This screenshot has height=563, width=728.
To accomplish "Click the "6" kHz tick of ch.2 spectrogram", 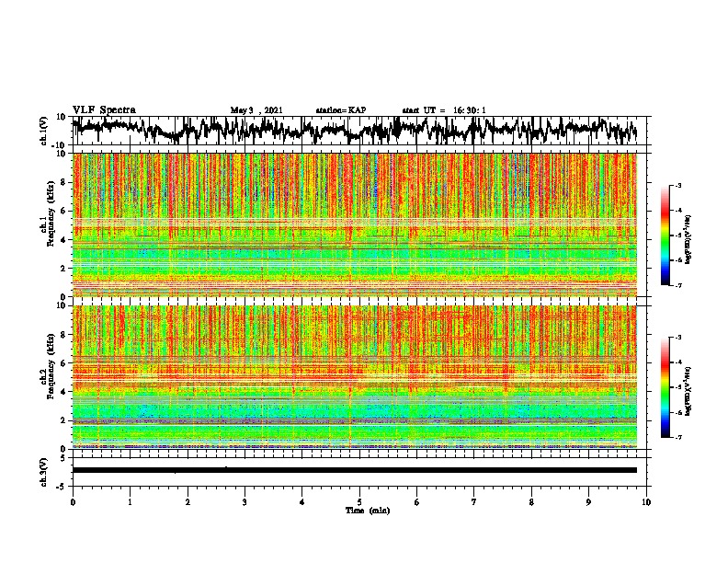I will coord(64,363).
